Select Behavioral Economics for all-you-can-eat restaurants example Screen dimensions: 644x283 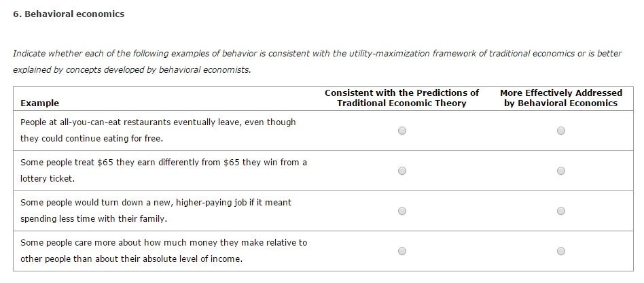click(x=561, y=131)
